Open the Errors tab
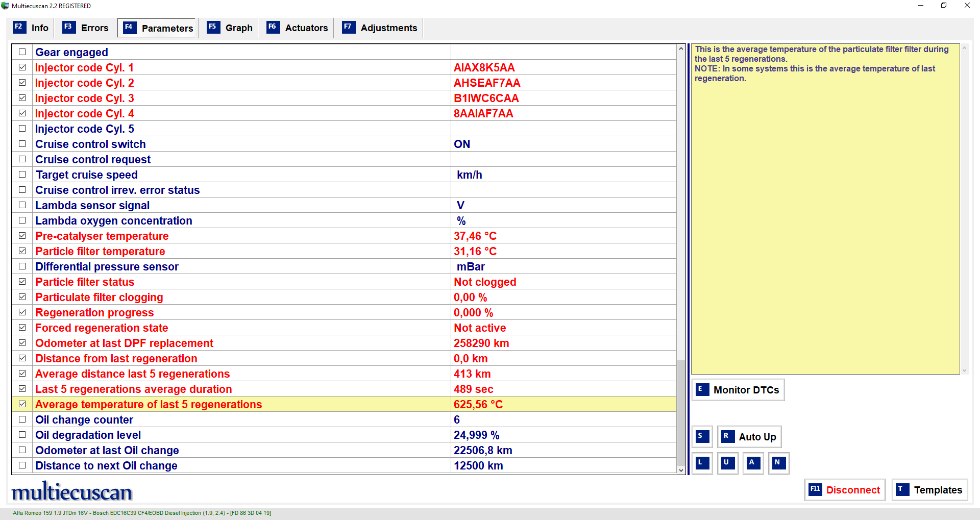Image resolution: width=980 pixels, height=520 pixels. pos(86,28)
